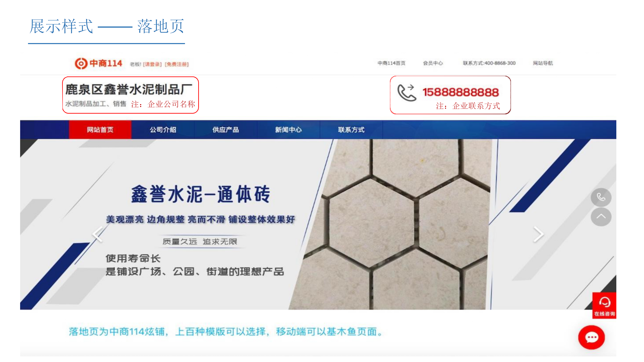Visit the 中商114首页 top link
This screenshot has width=644, height=362.
click(x=391, y=63)
